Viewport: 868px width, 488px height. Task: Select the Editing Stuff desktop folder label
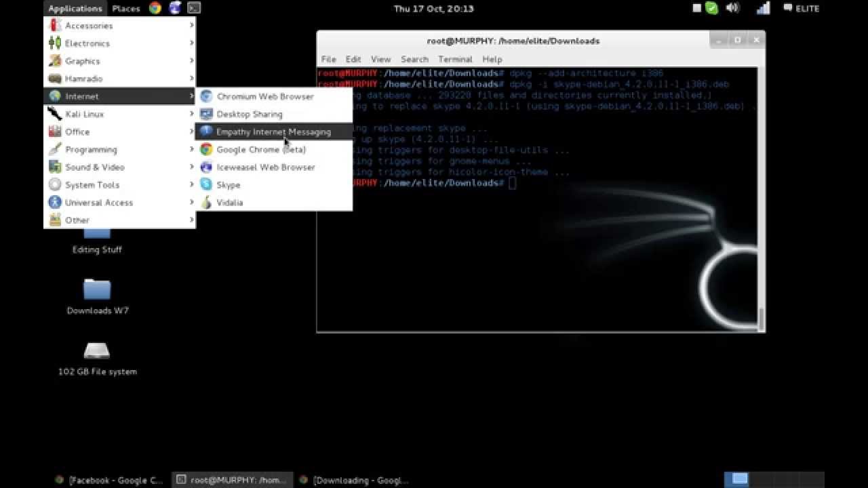[97, 249]
